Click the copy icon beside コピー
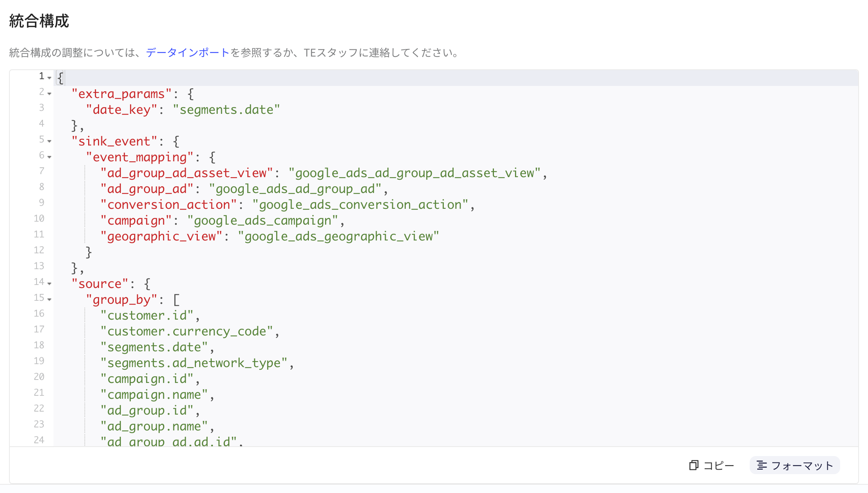Viewport: 868px width, 493px height. [x=694, y=465]
